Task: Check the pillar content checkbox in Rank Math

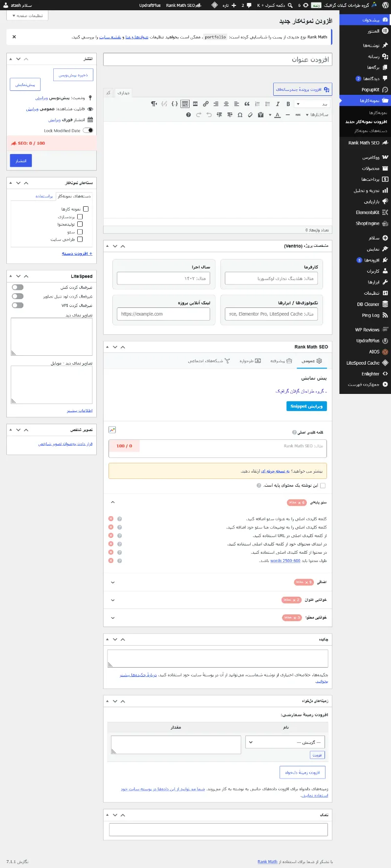Action: click(323, 485)
